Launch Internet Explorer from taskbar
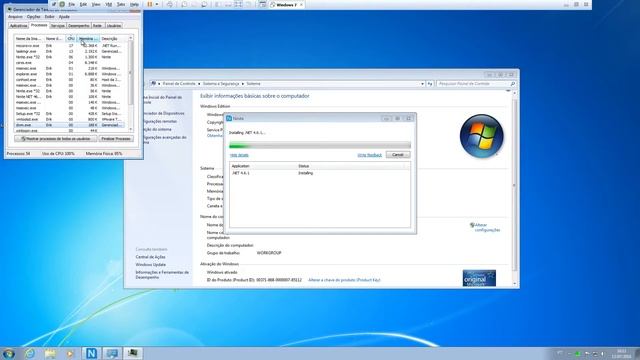Image resolution: width=640 pixels, height=360 pixels. coord(29,353)
